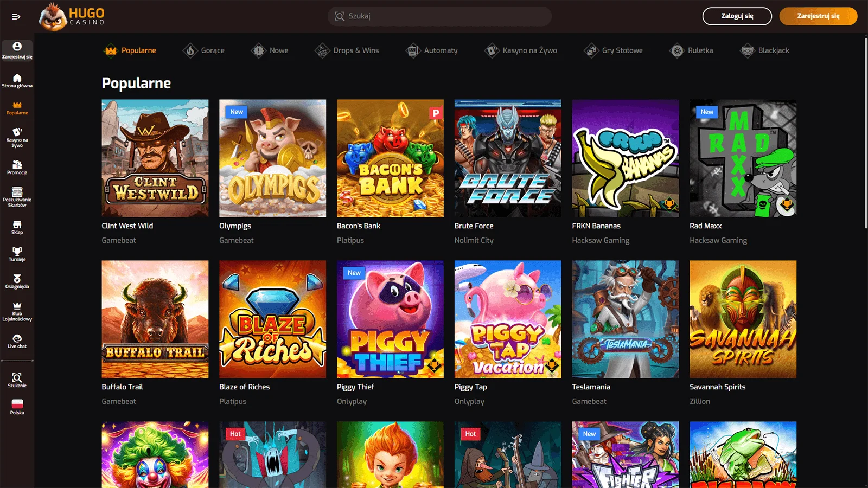Viewport: 868px width, 488px height.
Task: Change language via Polska flag icon
Action: tap(17, 404)
